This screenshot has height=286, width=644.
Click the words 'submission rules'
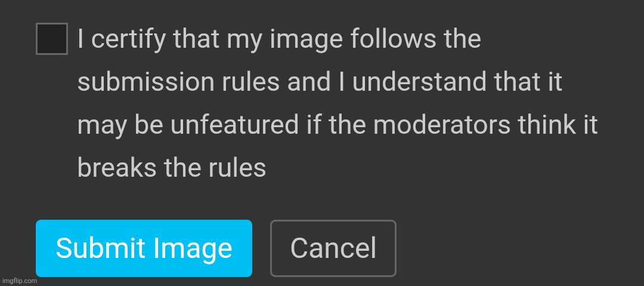pos(179,82)
